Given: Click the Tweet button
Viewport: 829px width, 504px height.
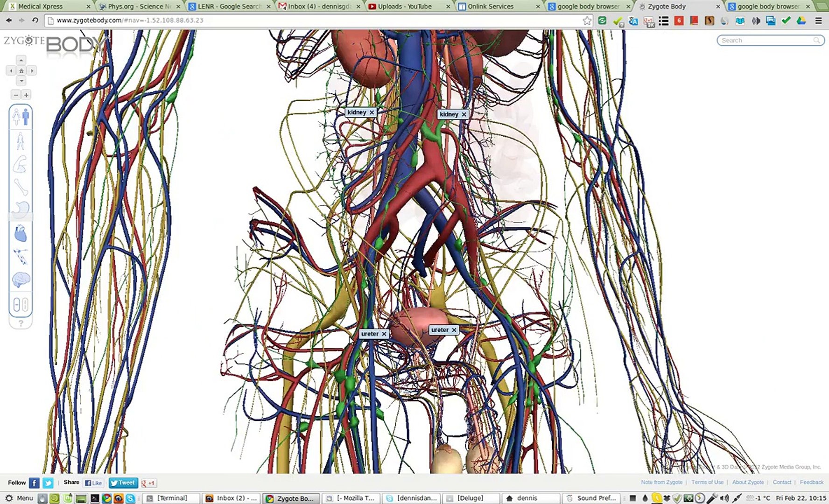Looking at the screenshot, I should pos(123,483).
